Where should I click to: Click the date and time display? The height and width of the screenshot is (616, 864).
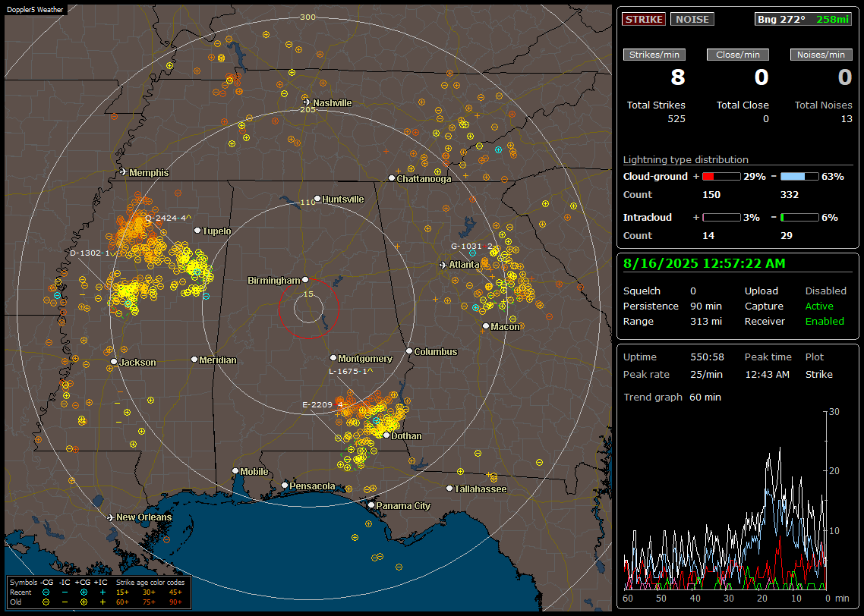pos(704,264)
